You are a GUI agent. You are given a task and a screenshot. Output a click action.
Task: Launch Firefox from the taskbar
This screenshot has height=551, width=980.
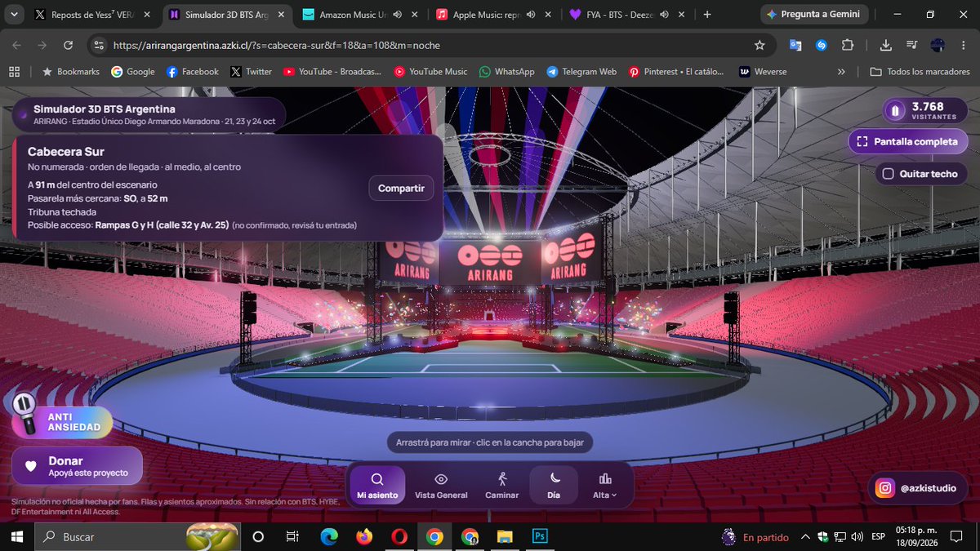coord(364,537)
